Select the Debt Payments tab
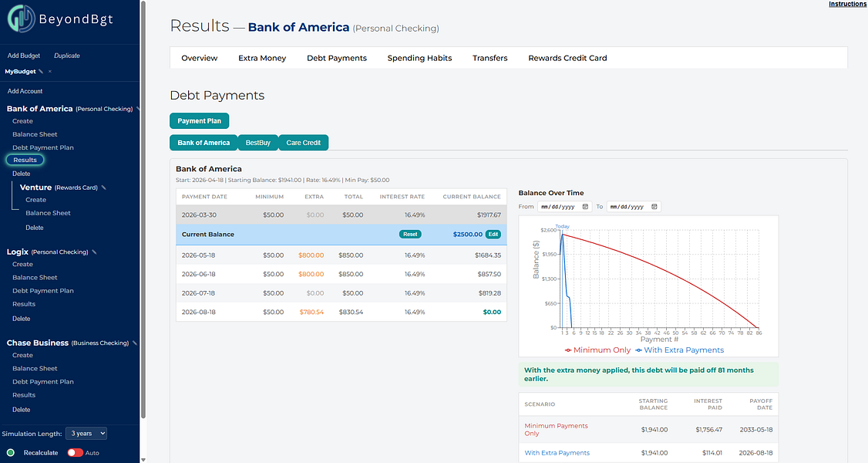Image resolution: width=868 pixels, height=463 pixels. (337, 58)
